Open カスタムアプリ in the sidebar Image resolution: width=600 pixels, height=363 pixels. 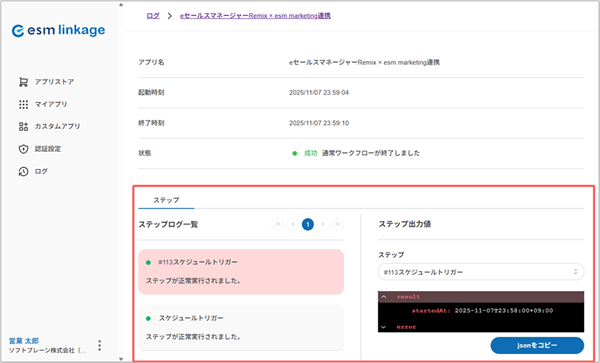[x=57, y=127]
